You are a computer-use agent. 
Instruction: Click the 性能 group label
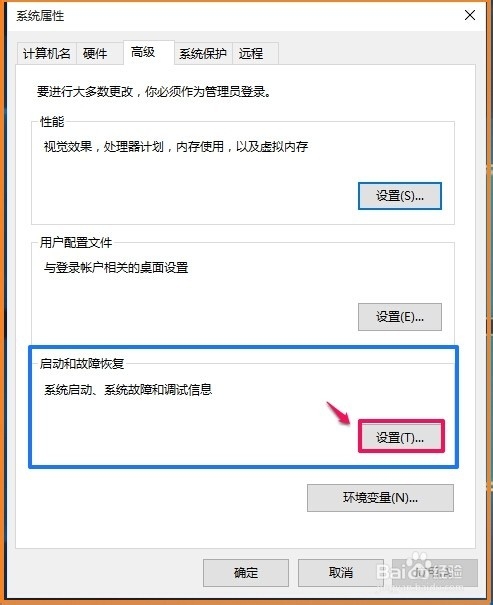[52, 122]
